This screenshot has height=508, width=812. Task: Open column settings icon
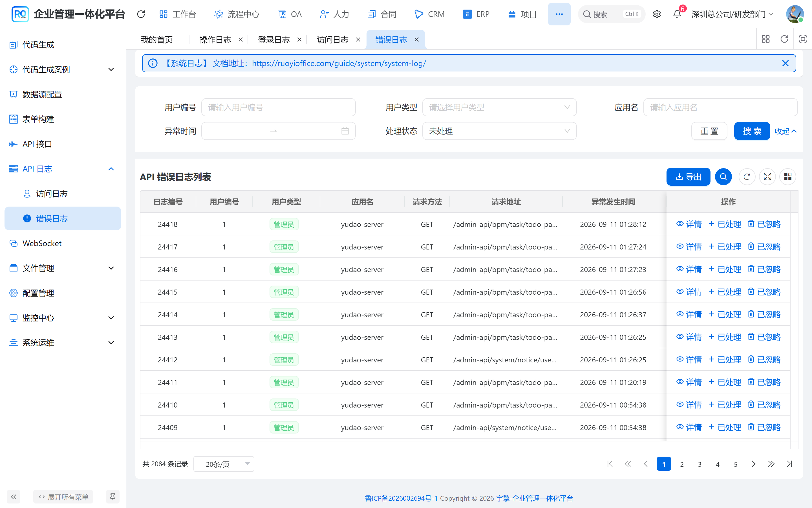click(x=787, y=177)
